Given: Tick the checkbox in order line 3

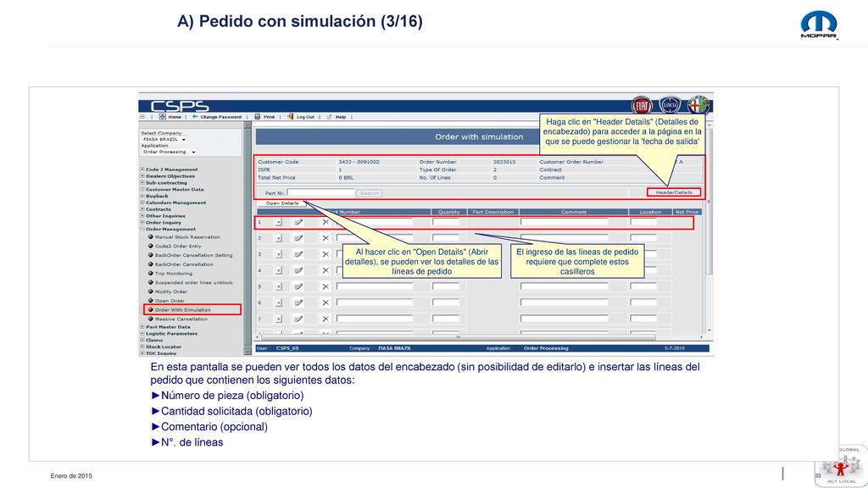Looking at the screenshot, I should click(x=278, y=254).
